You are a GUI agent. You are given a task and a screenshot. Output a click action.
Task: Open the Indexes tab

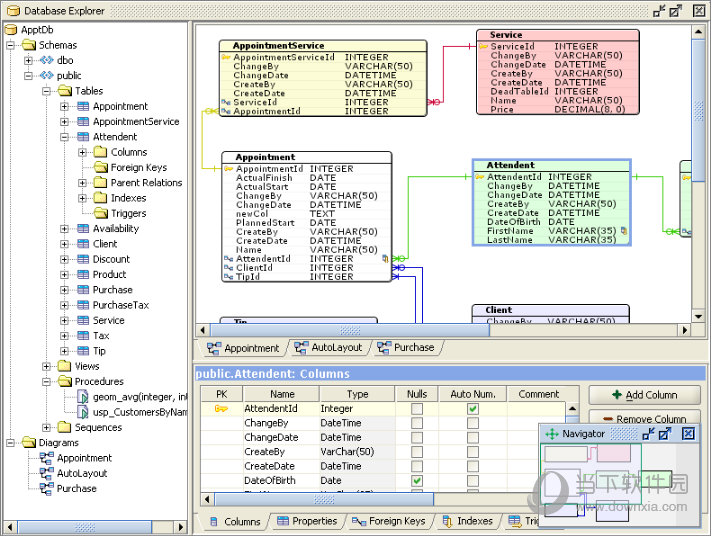pos(468,521)
